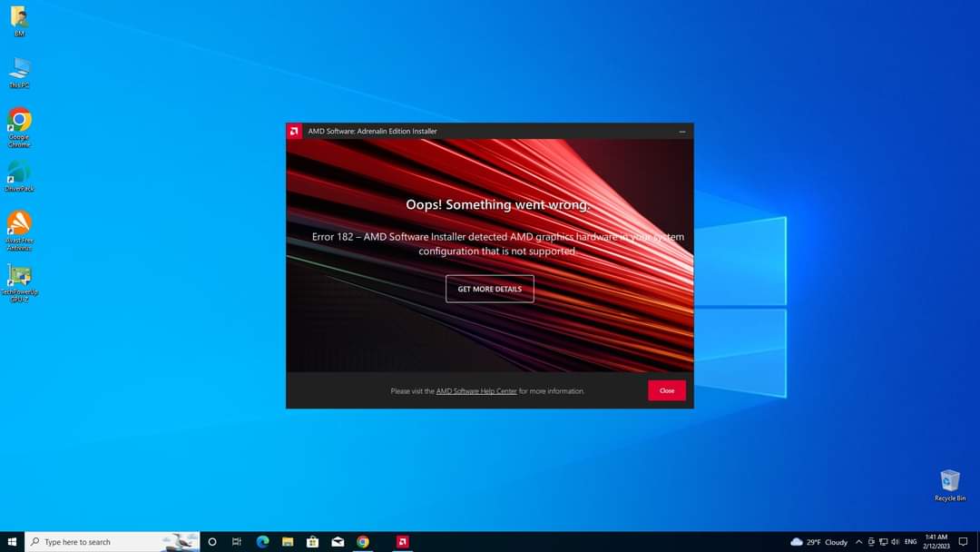Launch Microsoft Edge from the taskbar
Screen dimensions: 980x552
(262, 542)
